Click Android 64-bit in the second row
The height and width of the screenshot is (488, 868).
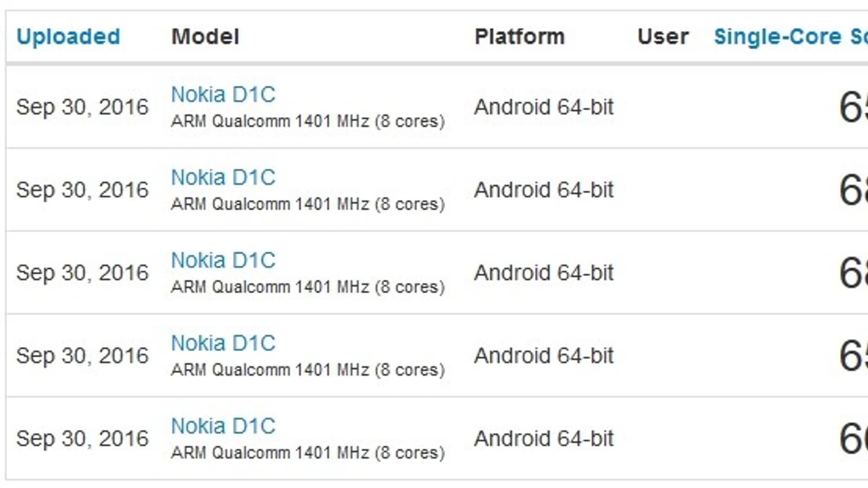coord(544,190)
